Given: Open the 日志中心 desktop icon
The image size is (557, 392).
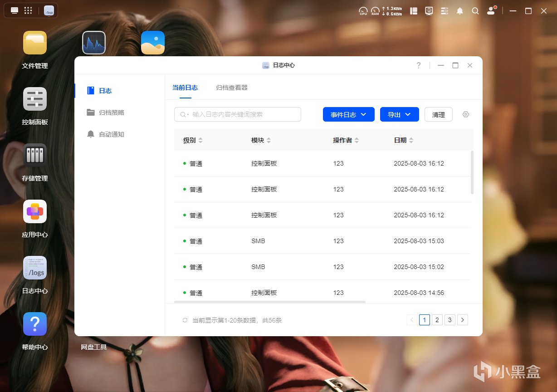Looking at the screenshot, I should pyautogui.click(x=35, y=268).
